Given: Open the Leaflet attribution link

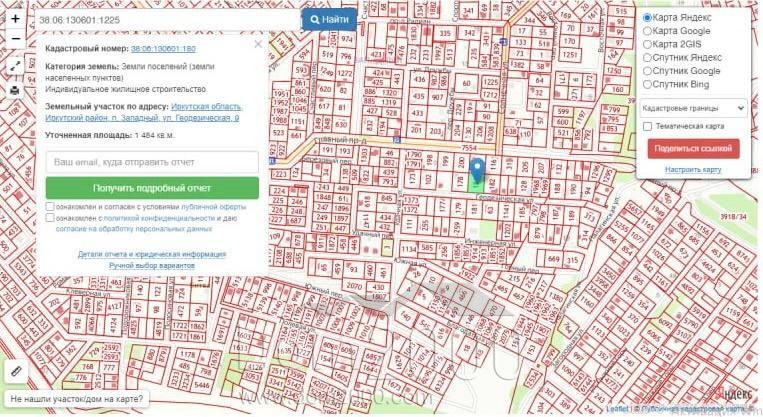Looking at the screenshot, I should (617, 409).
